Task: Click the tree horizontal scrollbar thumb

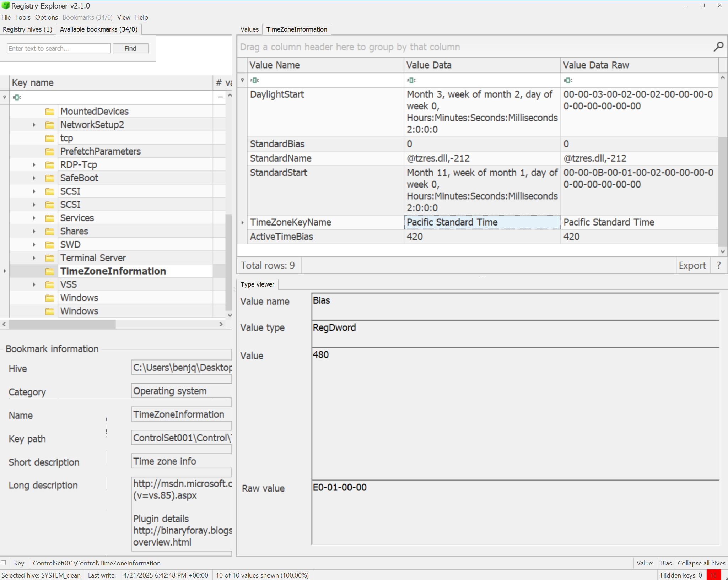Action: (x=62, y=324)
